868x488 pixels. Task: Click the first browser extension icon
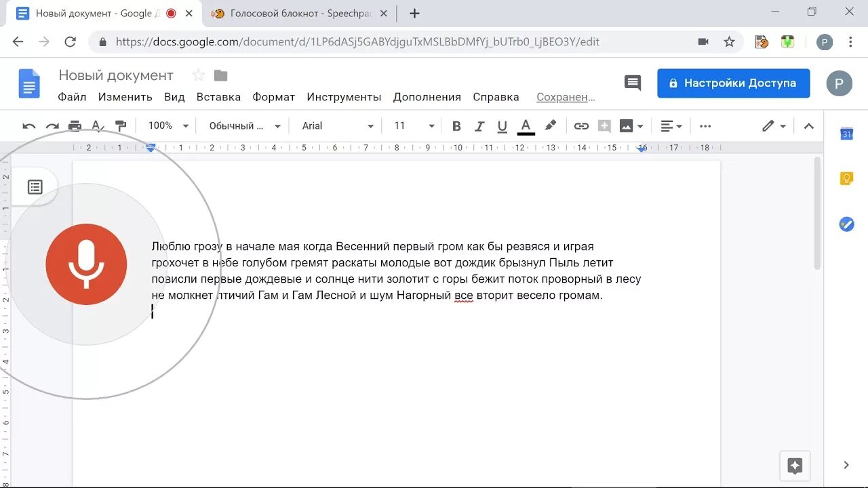762,42
